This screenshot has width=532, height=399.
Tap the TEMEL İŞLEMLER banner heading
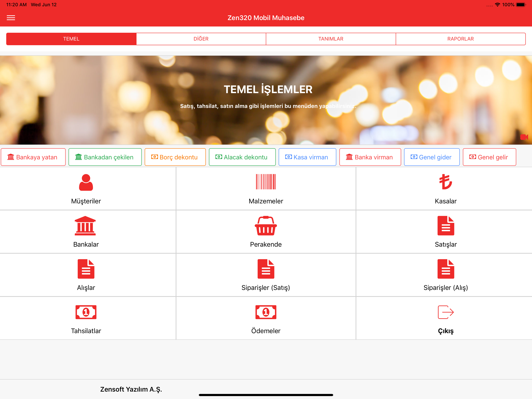(268, 90)
